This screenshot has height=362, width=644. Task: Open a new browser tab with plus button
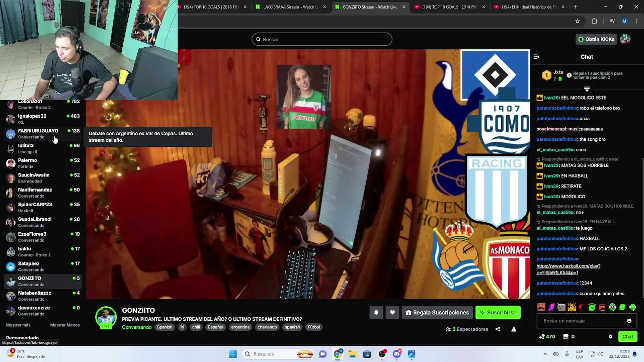pos(575,7)
